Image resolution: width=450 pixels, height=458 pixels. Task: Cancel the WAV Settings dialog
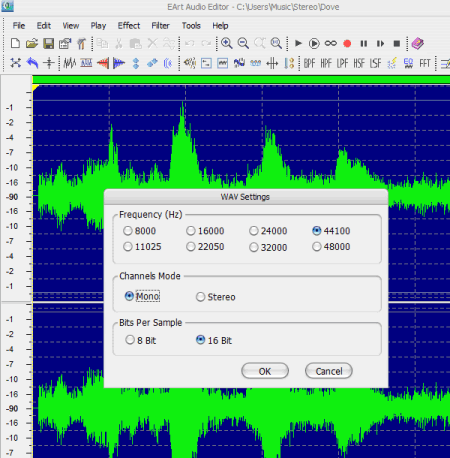tap(329, 371)
